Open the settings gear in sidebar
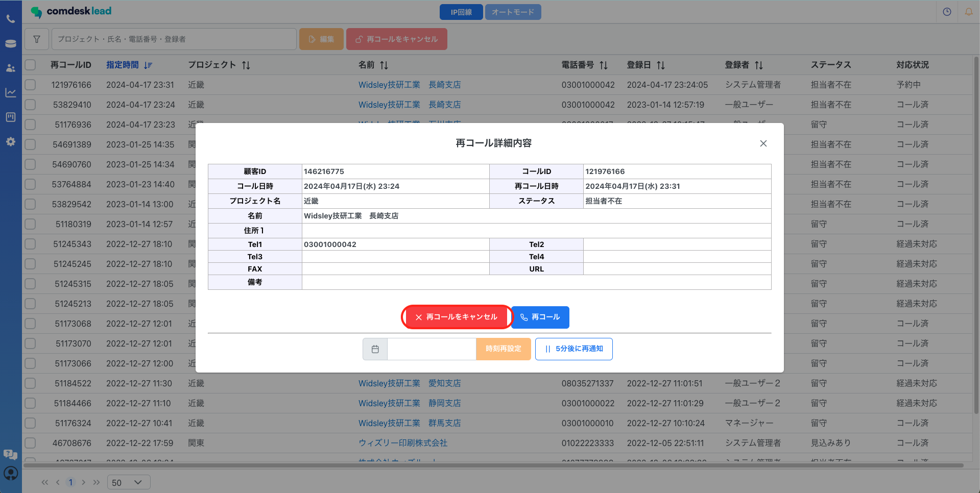The height and width of the screenshot is (493, 980). point(11,142)
